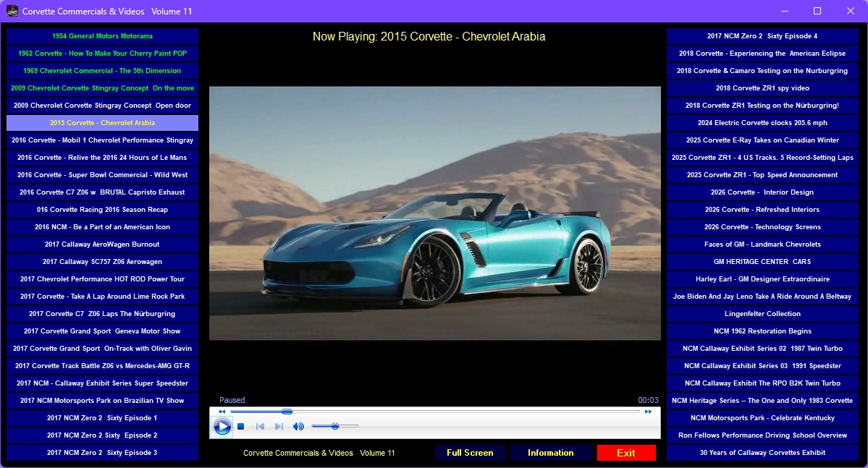The width and height of the screenshot is (868, 468).
Task: Play 2016 Corvette Mobil 1 Performance Stingray
Action: (x=102, y=140)
